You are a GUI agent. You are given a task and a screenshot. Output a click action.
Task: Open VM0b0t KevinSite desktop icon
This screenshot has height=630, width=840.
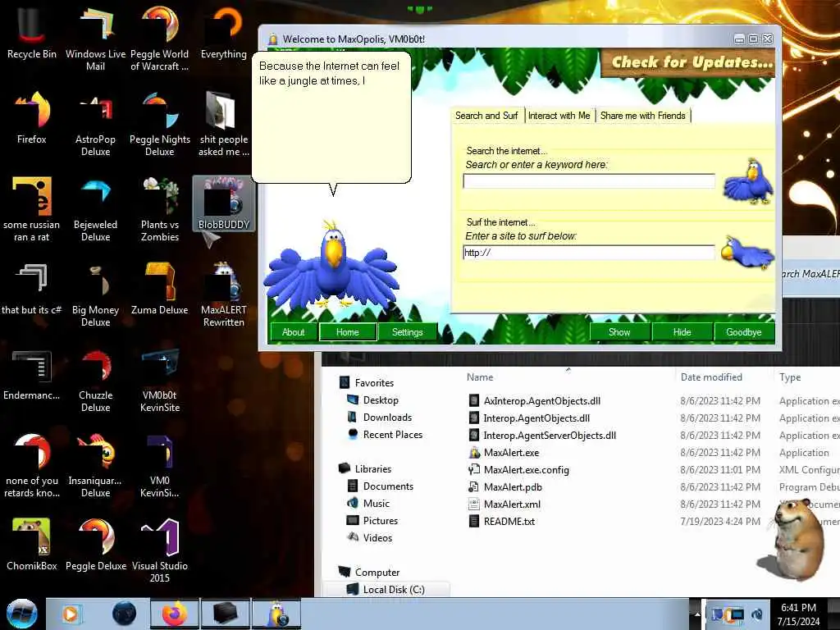[160, 379]
